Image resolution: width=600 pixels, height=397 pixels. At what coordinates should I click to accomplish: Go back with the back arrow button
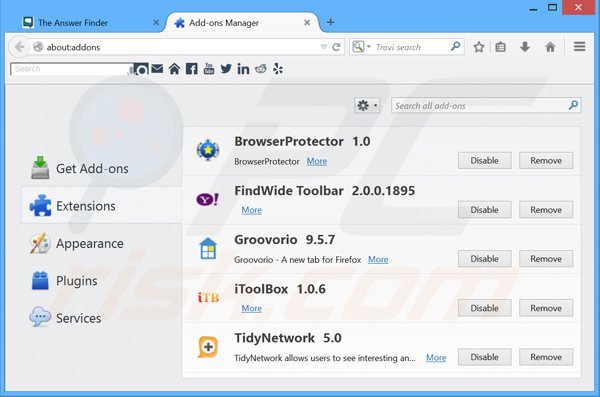(19, 47)
